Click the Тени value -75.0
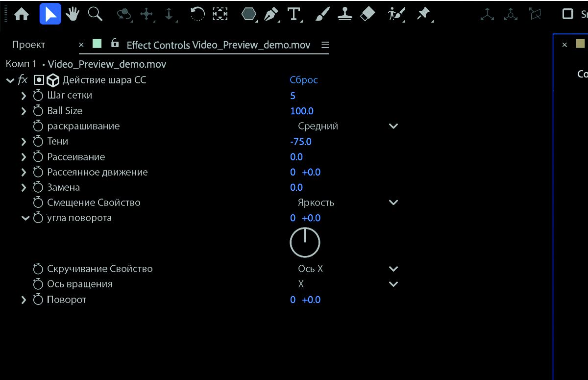 coord(301,142)
